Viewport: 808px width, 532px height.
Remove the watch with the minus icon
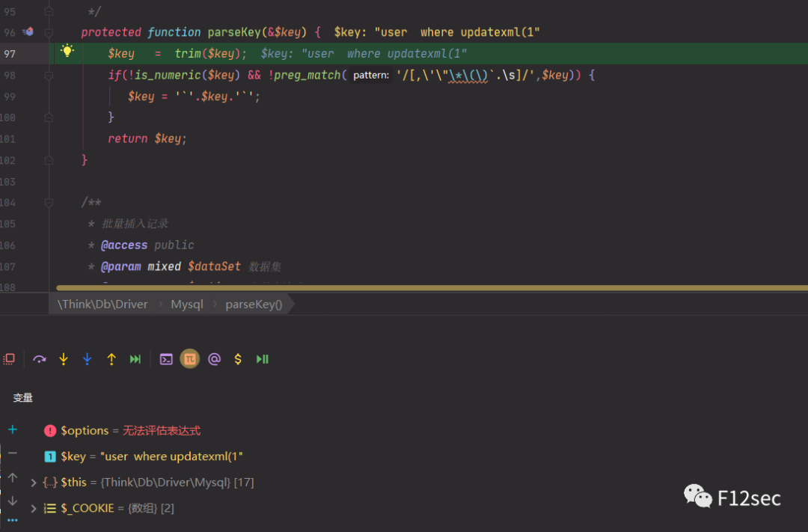(13, 453)
